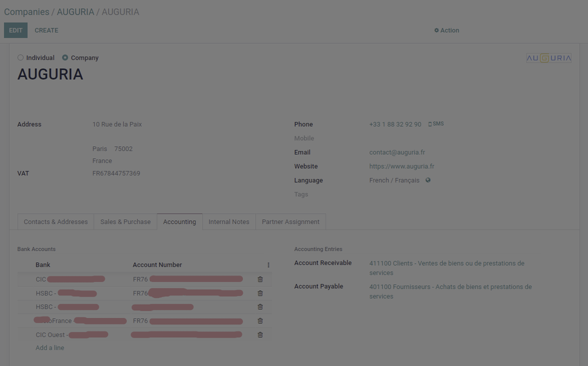Open the CIC bank row
The width and height of the screenshot is (588, 366).
(x=144, y=279)
